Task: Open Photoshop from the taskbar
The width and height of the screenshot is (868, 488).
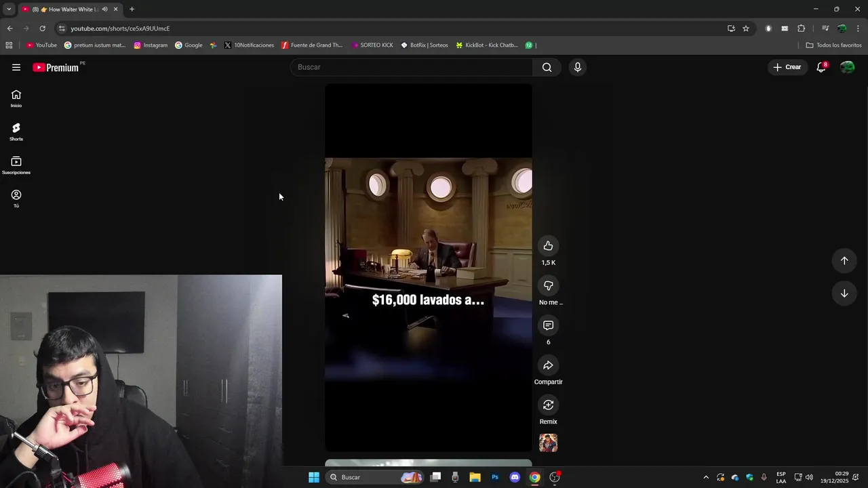Action: click(x=495, y=477)
